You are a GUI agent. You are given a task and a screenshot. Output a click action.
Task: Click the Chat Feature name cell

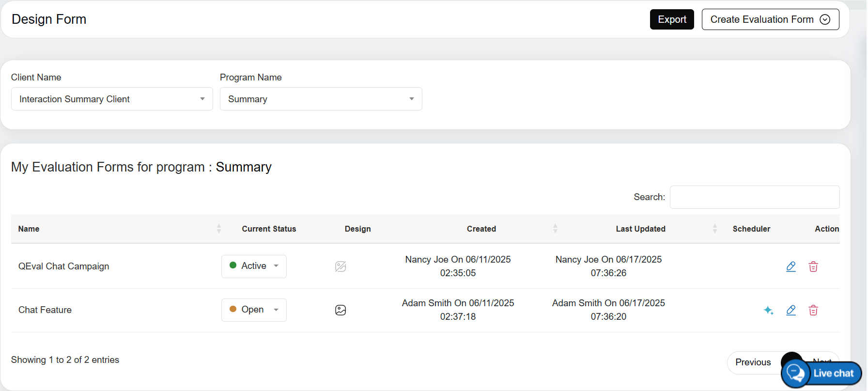(x=45, y=310)
